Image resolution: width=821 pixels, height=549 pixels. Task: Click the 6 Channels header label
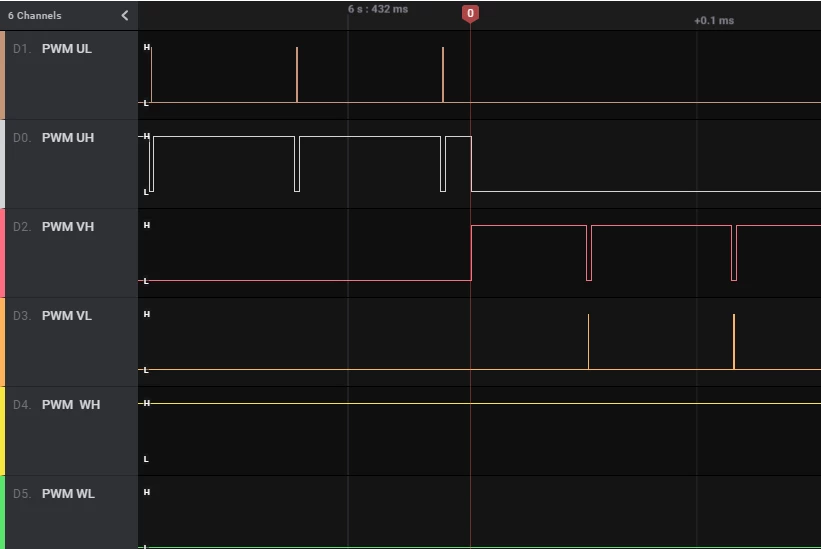point(35,16)
